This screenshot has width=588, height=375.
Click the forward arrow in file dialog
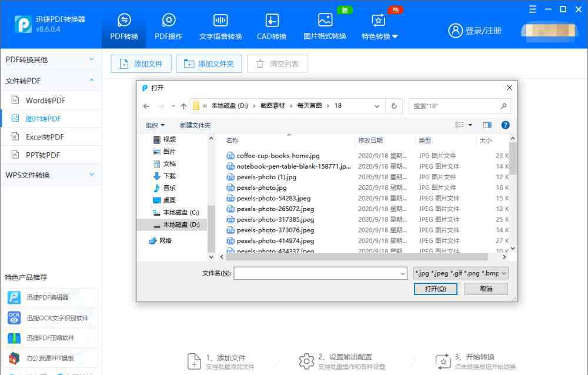point(161,106)
